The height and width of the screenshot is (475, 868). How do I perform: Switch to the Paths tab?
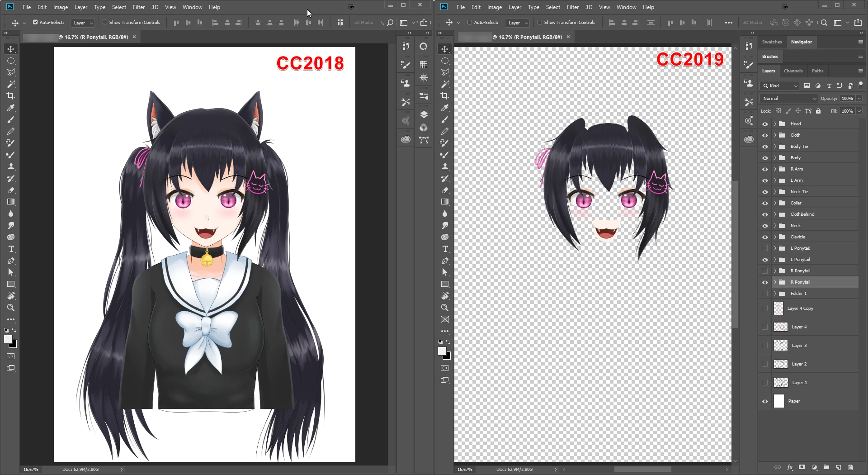click(x=817, y=71)
